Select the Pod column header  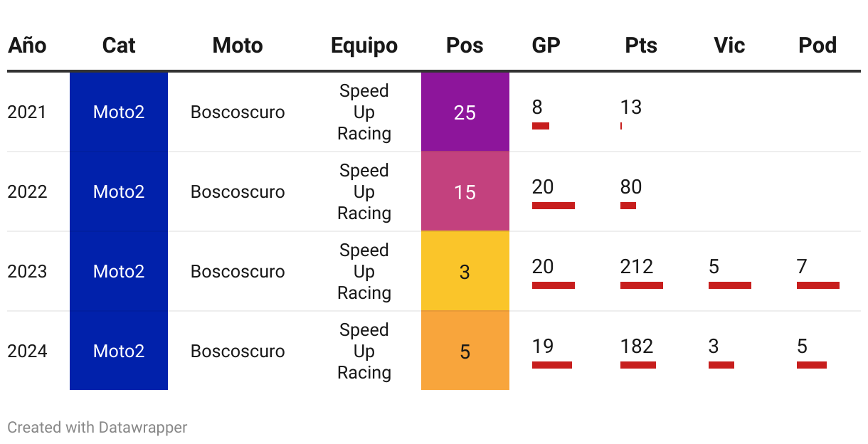817,46
